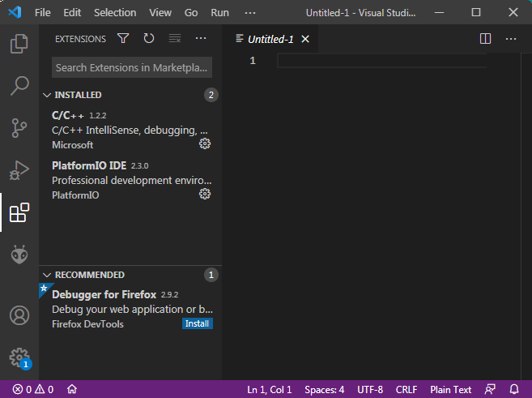The height and width of the screenshot is (398, 532).
Task: Open the View menu
Action: pyautogui.click(x=160, y=13)
